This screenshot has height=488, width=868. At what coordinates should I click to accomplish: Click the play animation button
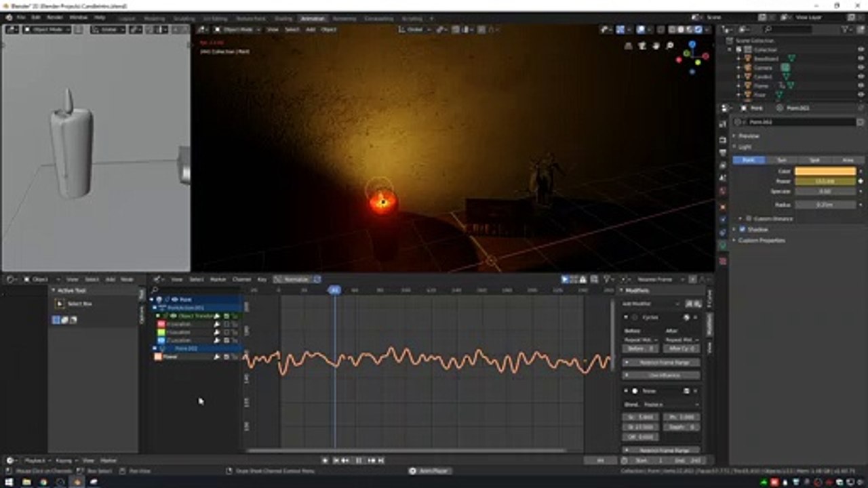(358, 460)
